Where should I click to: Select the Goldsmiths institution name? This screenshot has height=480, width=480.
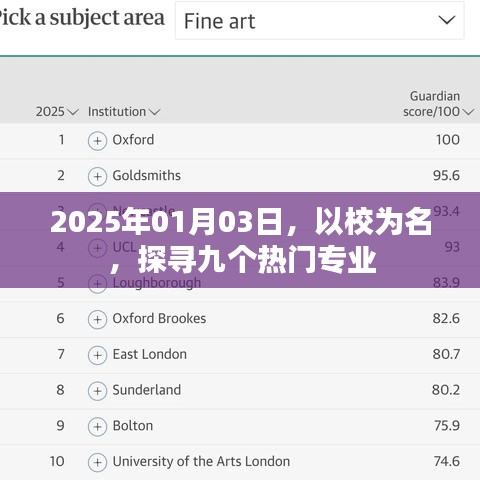(x=147, y=175)
